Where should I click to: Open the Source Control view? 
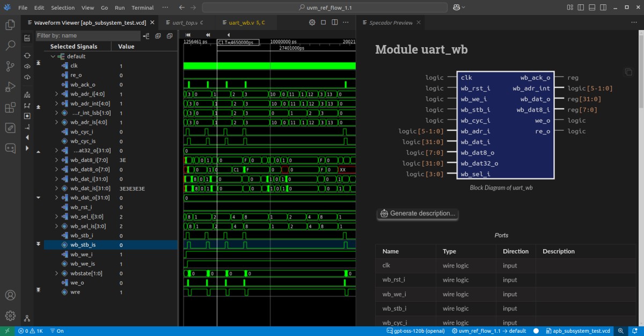click(x=10, y=66)
